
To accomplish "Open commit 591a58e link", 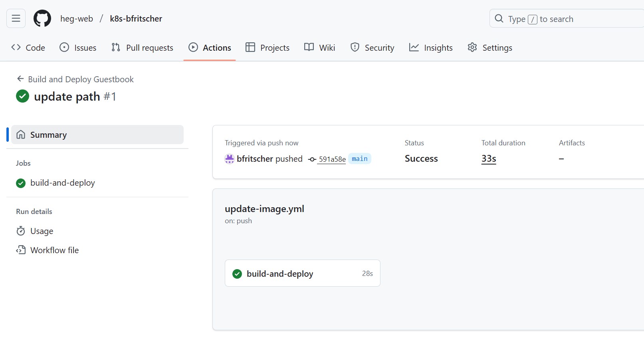I will point(332,159).
